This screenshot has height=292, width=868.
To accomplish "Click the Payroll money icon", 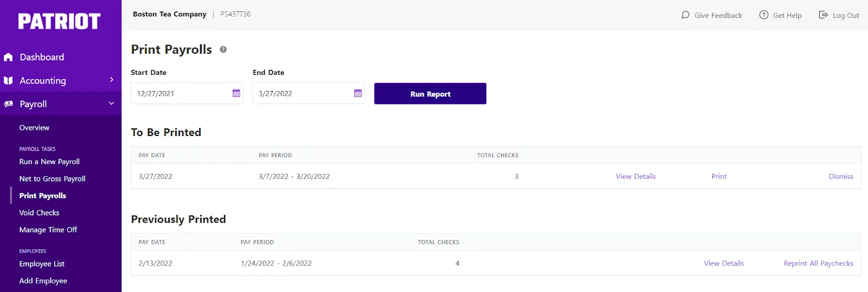I will 8,104.
